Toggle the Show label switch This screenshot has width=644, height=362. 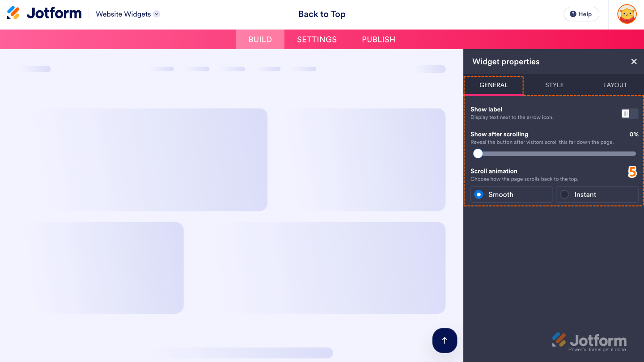(630, 114)
